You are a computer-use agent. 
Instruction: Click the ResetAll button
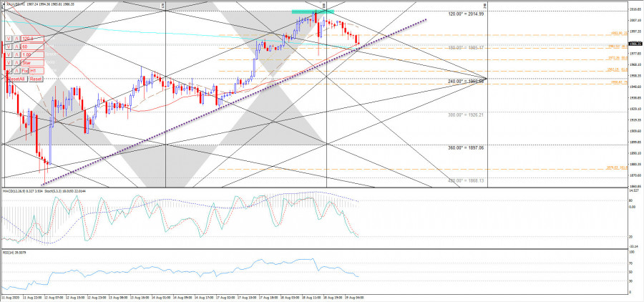click(17, 79)
